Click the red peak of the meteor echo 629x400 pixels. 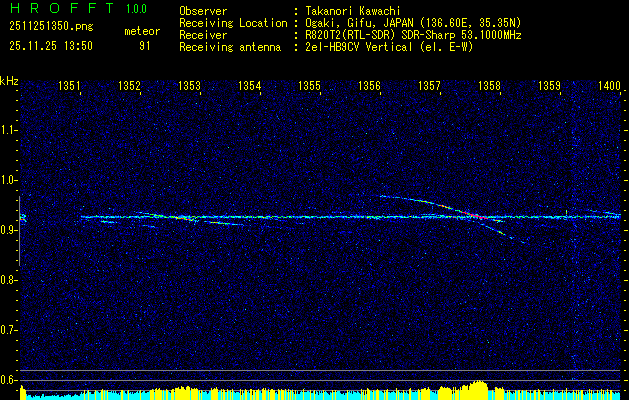(477, 215)
